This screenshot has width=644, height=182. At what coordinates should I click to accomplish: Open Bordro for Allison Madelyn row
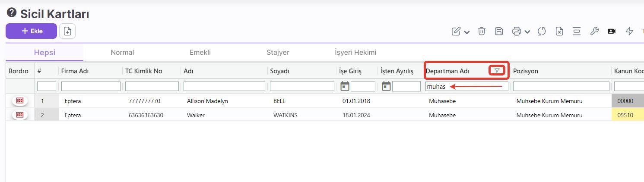click(19, 101)
